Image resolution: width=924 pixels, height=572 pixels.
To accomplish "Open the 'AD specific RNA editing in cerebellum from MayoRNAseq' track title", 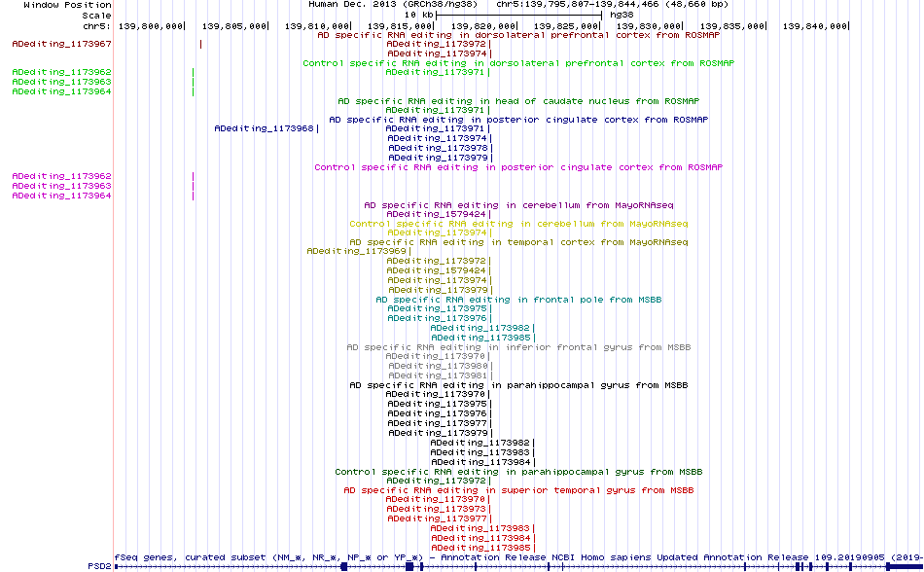I will (518, 205).
